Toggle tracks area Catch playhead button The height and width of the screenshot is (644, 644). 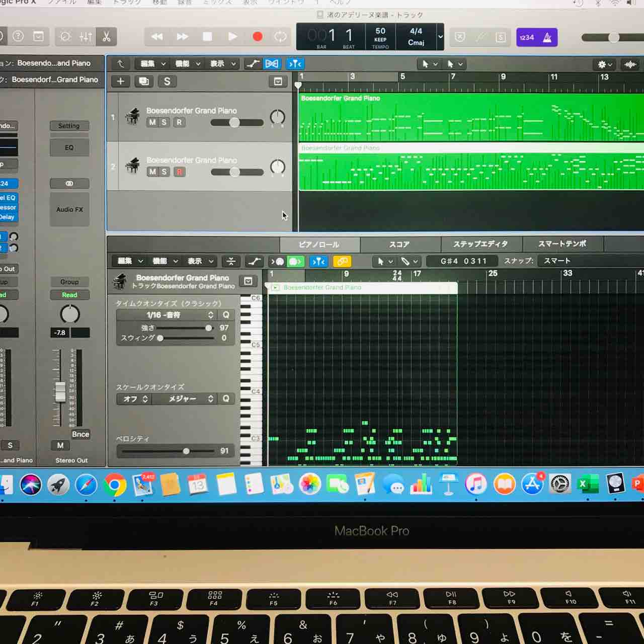pyautogui.click(x=295, y=64)
